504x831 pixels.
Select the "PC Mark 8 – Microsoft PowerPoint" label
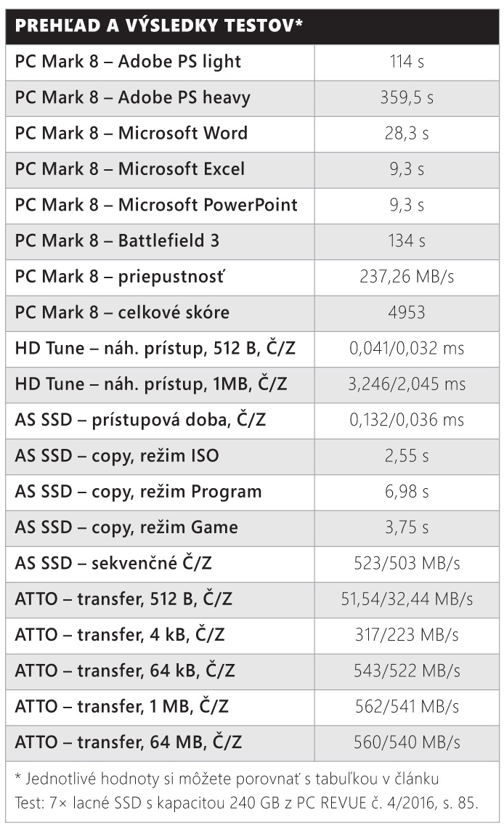point(156,205)
